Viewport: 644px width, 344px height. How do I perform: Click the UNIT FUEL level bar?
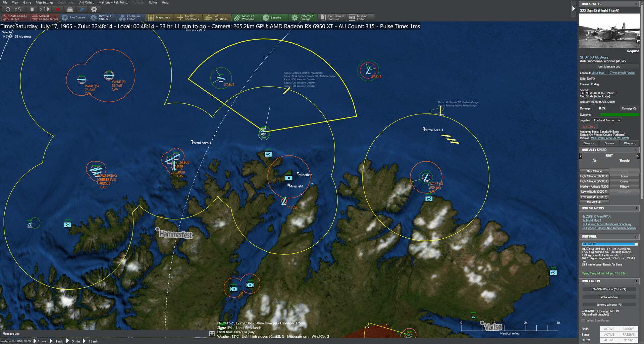point(609,244)
